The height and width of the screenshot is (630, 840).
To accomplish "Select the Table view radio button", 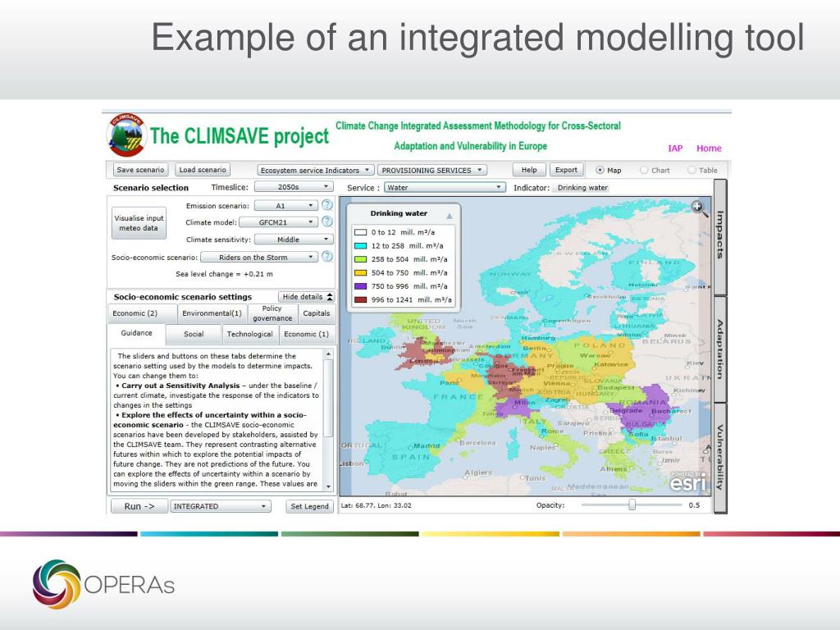I will 692,170.
